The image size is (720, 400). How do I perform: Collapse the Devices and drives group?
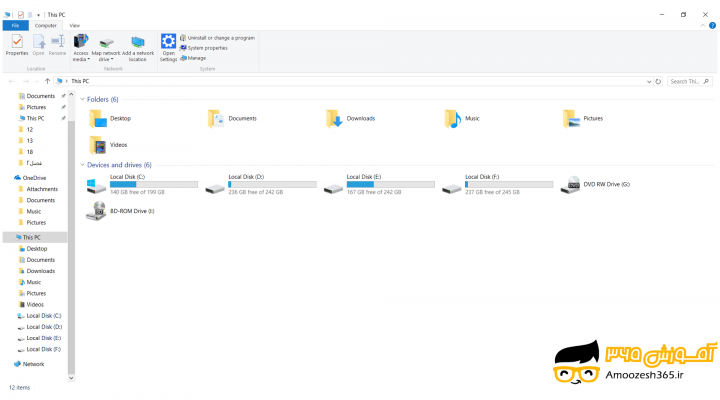tap(82, 165)
